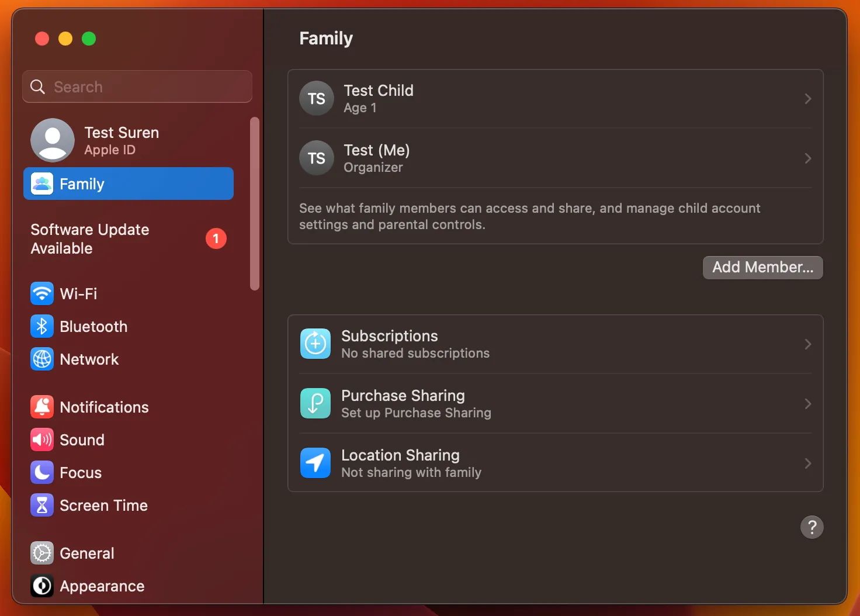Click the help question mark button
Screen dimensions: 860x616
[812, 527]
